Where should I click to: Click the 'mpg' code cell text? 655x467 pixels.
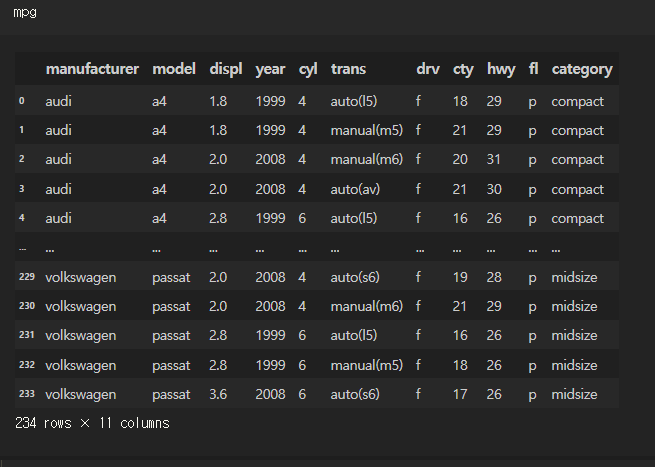click(25, 13)
